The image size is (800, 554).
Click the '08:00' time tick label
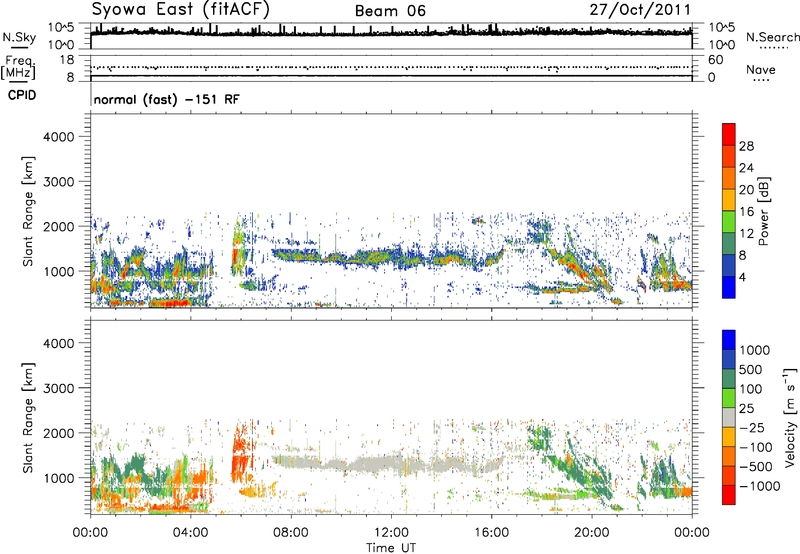[x=291, y=533]
